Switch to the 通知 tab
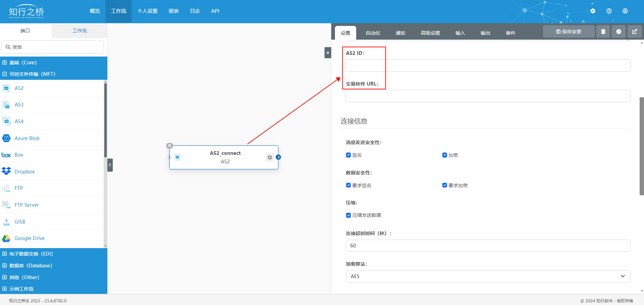644x305 pixels. click(400, 33)
